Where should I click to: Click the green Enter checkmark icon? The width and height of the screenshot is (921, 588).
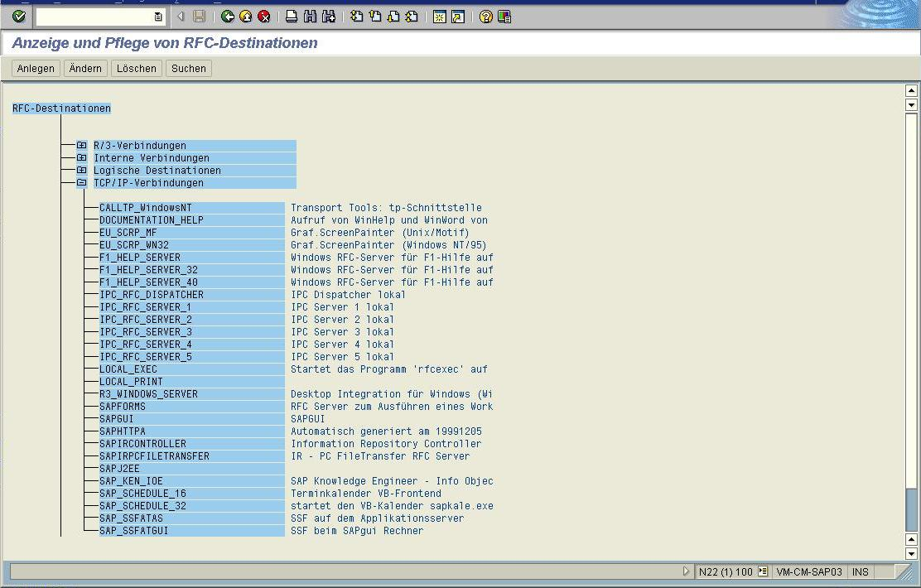tap(19, 17)
